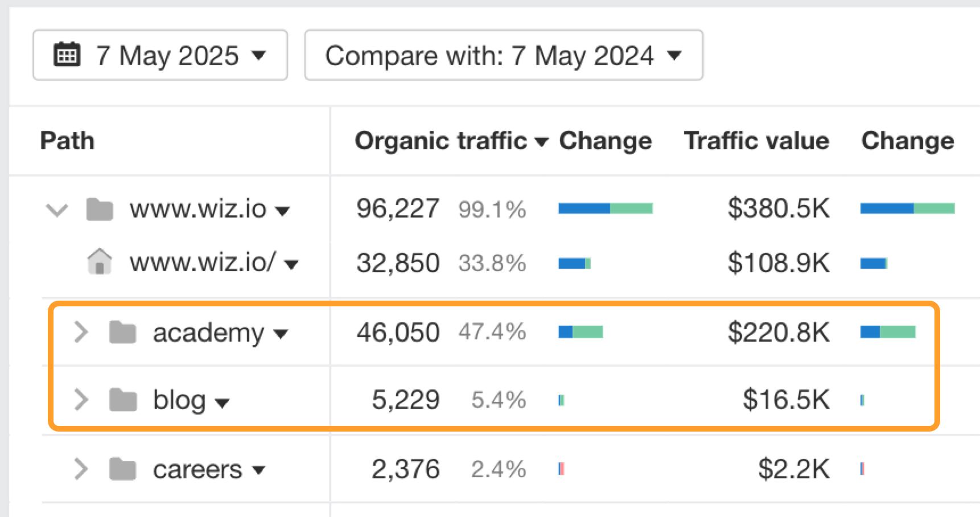Screen dimensions: 980x517
Task: Expand the blog folder row
Action: point(81,400)
